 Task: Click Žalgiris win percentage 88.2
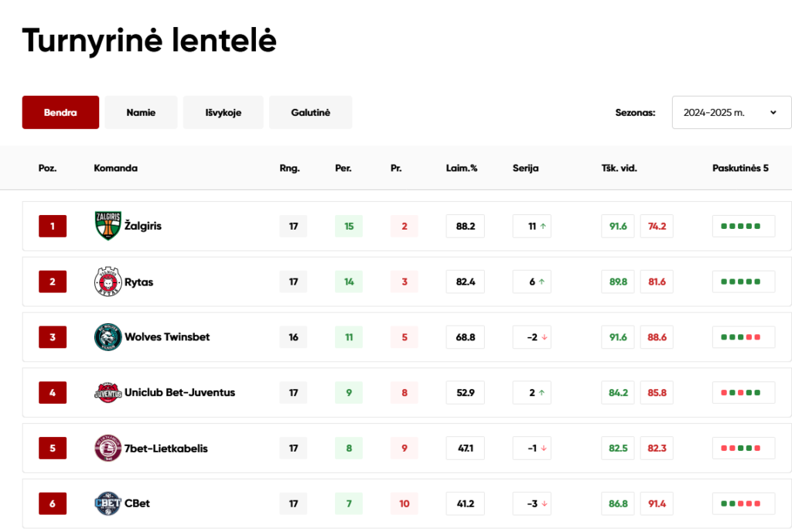tap(465, 226)
